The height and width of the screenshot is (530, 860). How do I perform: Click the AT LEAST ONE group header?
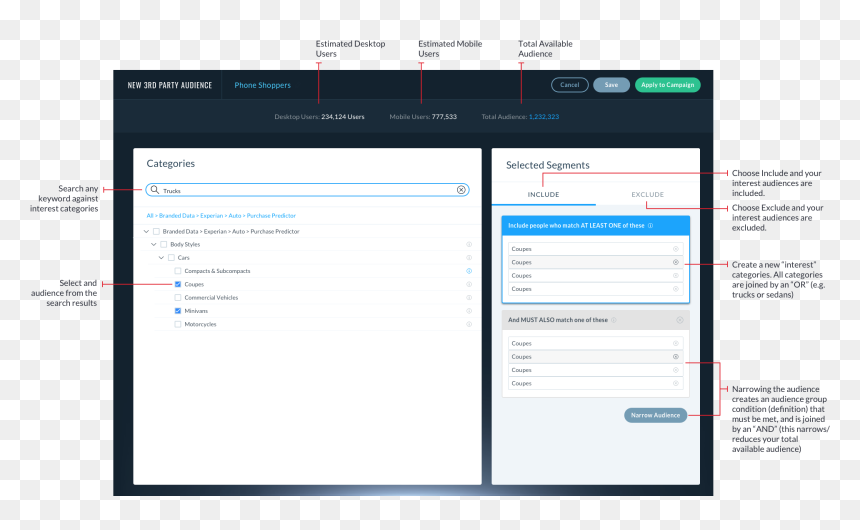click(x=596, y=225)
